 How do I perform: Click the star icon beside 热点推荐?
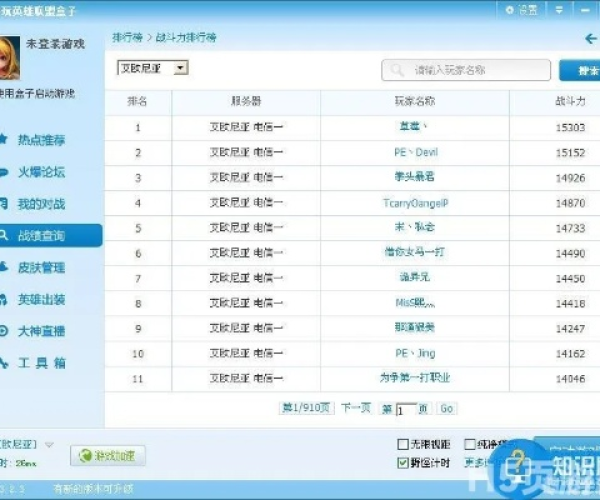click(x=3, y=139)
